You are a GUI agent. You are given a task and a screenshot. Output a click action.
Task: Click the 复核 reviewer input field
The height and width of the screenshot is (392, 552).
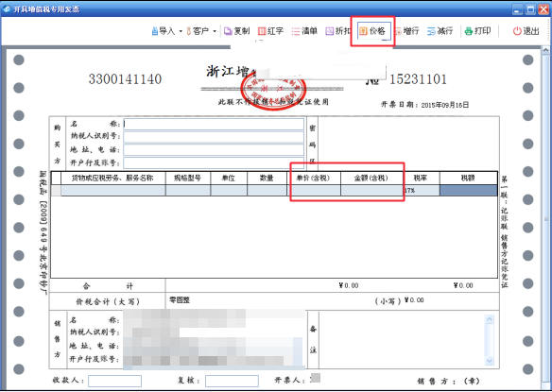(232, 381)
